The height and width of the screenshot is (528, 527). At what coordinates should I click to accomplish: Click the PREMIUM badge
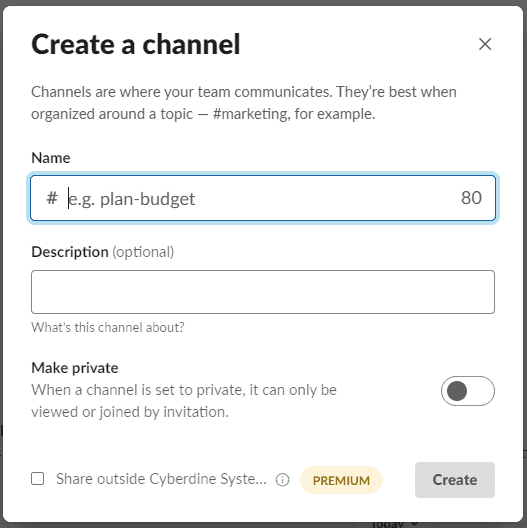click(341, 480)
